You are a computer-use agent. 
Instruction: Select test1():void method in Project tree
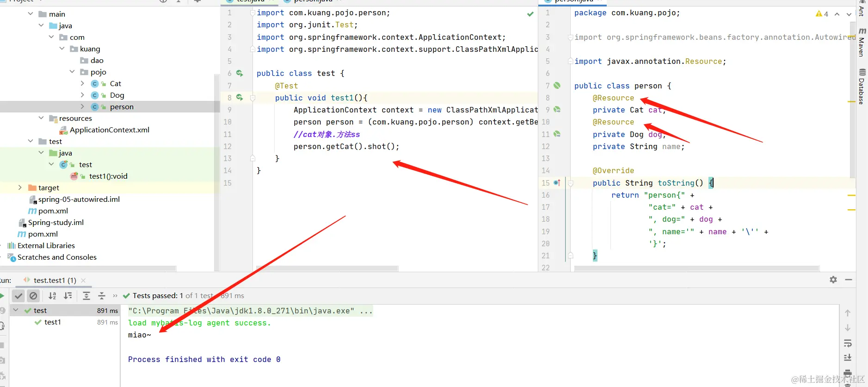click(x=108, y=176)
